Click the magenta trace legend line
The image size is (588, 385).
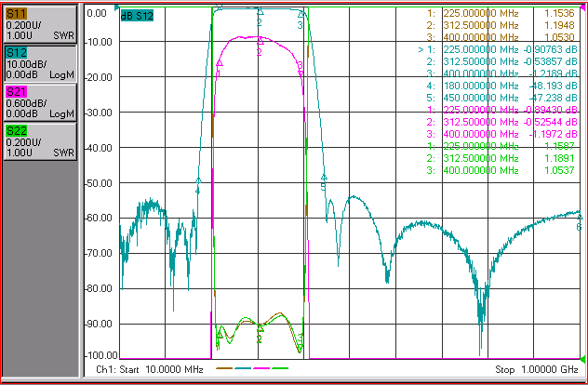[261, 369]
